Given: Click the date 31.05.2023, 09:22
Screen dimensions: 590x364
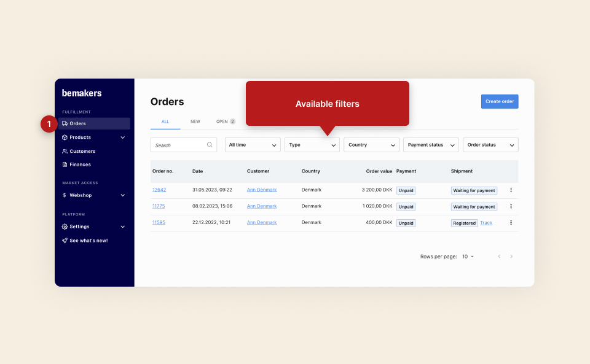Looking at the screenshot, I should pos(212,190).
